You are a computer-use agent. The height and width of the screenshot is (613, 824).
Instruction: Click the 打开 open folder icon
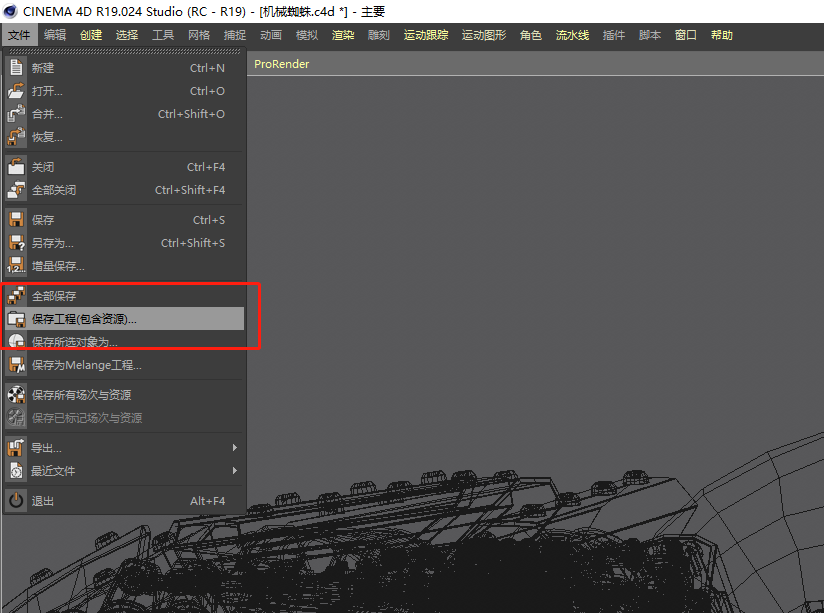(16, 91)
